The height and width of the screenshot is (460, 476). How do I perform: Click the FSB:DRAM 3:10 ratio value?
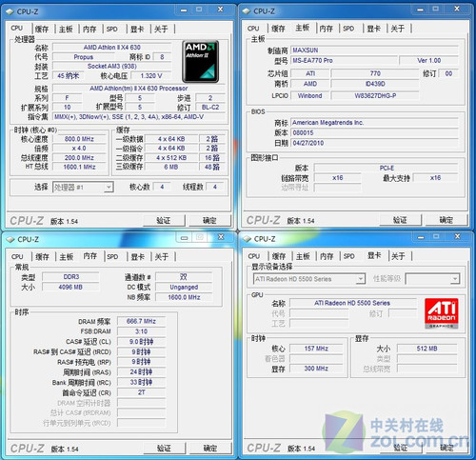pyautogui.click(x=141, y=331)
